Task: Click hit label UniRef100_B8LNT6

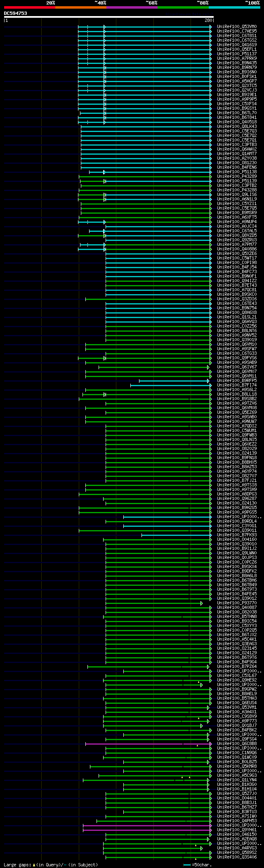Action: click(237, 330)
